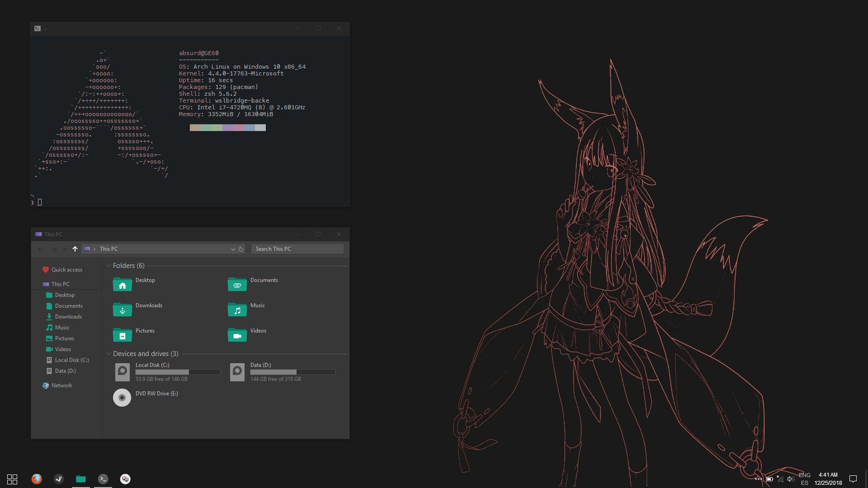This screenshot has height=488, width=868.
Task: Collapse the Devices and drives section
Action: (108, 354)
